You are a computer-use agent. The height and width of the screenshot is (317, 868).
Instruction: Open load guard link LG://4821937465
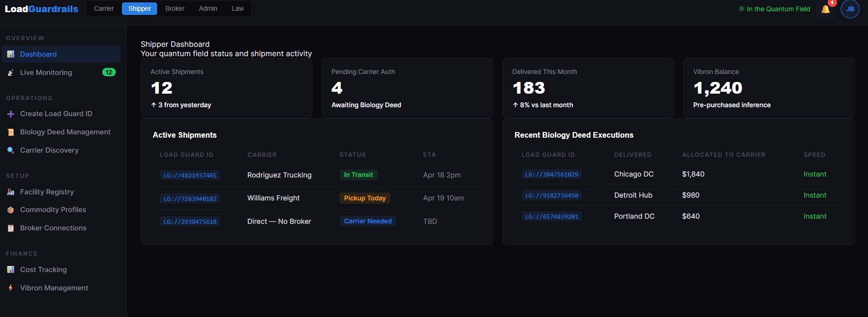[x=190, y=175]
